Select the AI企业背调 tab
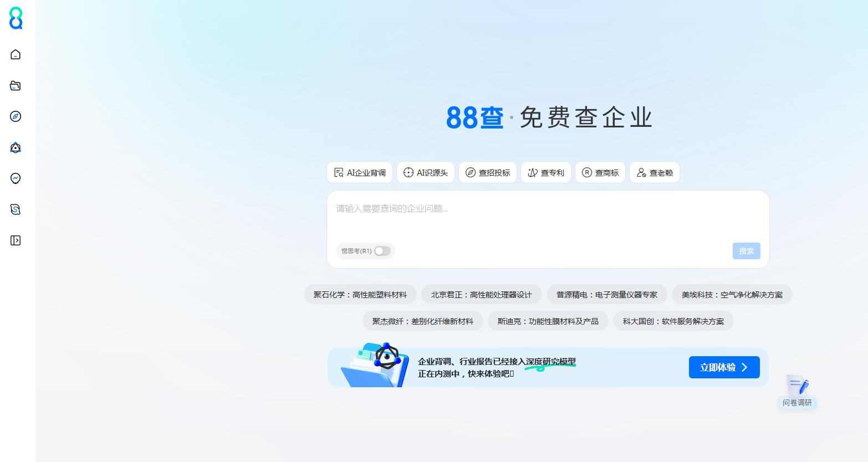 coord(360,173)
